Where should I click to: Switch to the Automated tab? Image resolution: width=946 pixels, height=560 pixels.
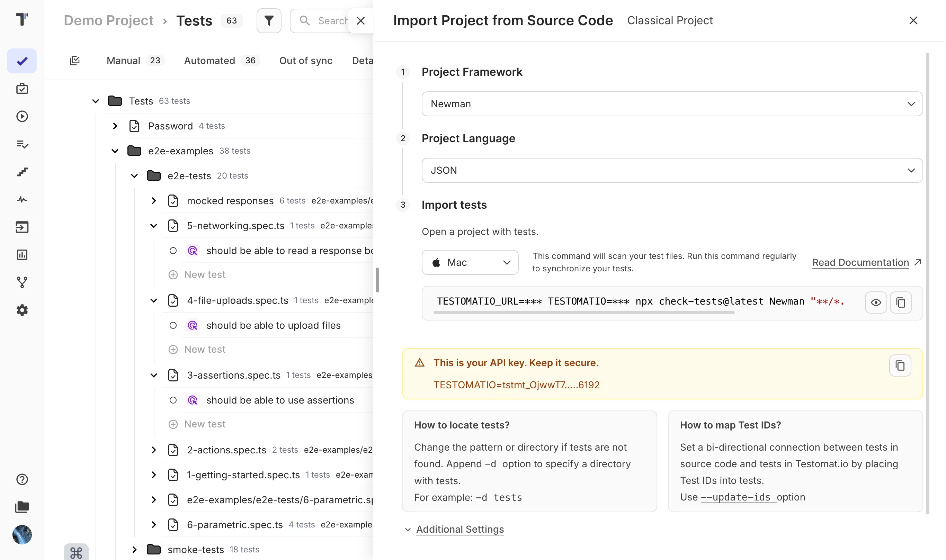tap(222, 60)
